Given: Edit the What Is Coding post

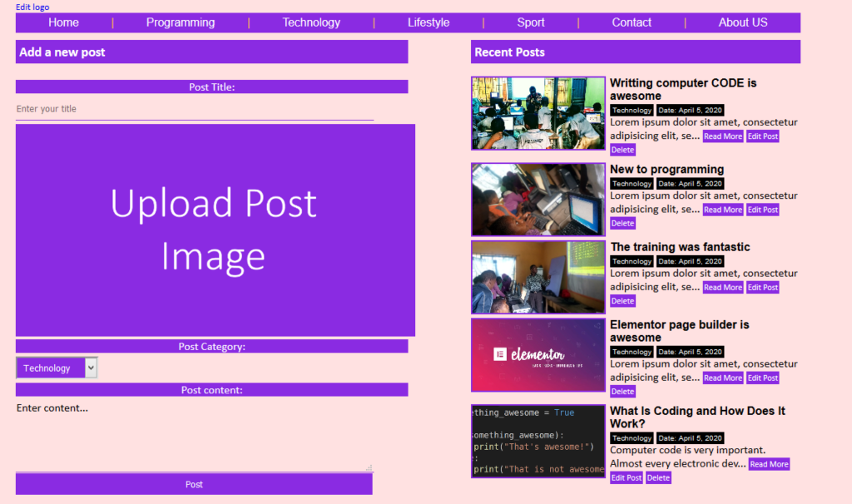Looking at the screenshot, I should pyautogui.click(x=626, y=477).
